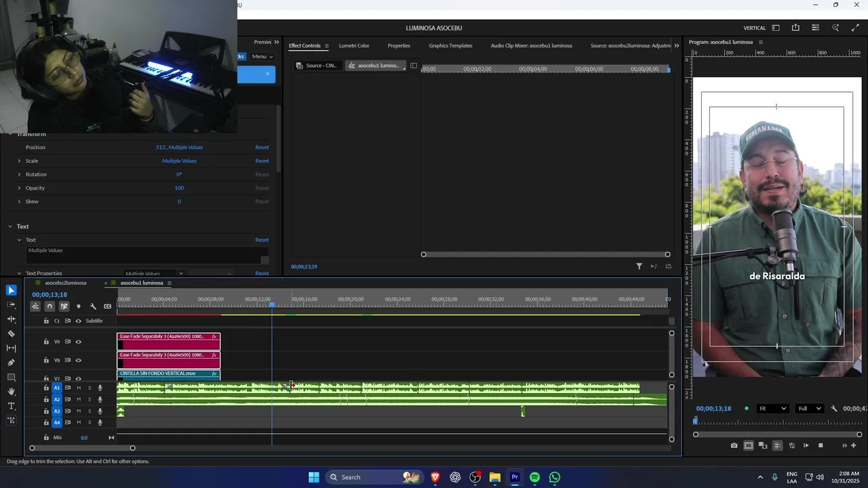Toggle lock on track V9
Viewport: 868px width, 488px height.
(46, 342)
